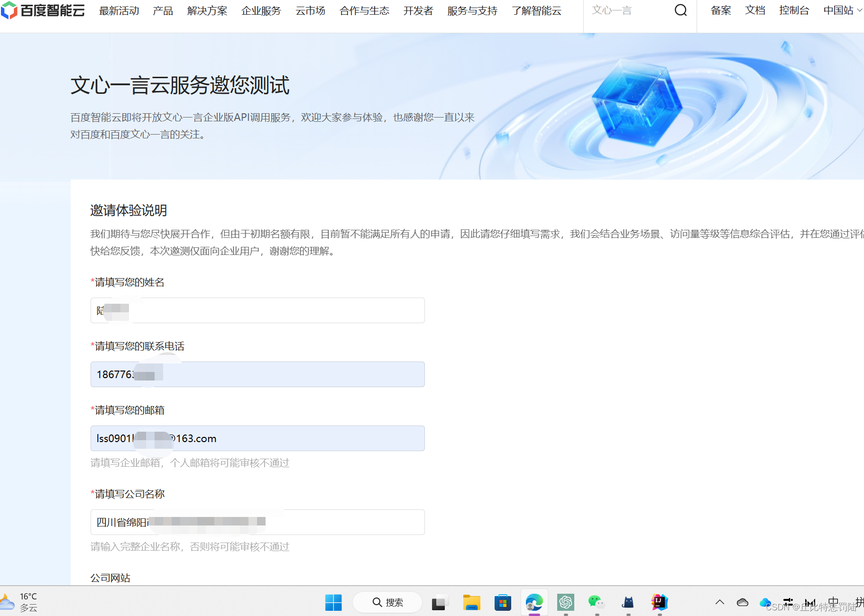Click the 文档 link

755,10
